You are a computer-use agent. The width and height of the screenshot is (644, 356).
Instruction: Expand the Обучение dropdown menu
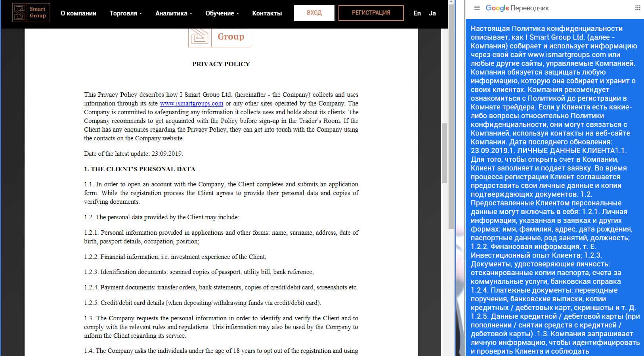222,13
